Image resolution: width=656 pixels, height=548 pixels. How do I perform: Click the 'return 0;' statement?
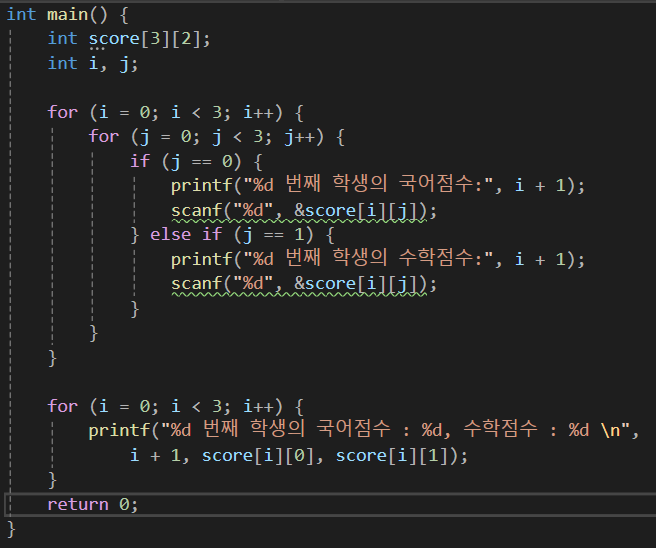pyautogui.click(x=92, y=504)
